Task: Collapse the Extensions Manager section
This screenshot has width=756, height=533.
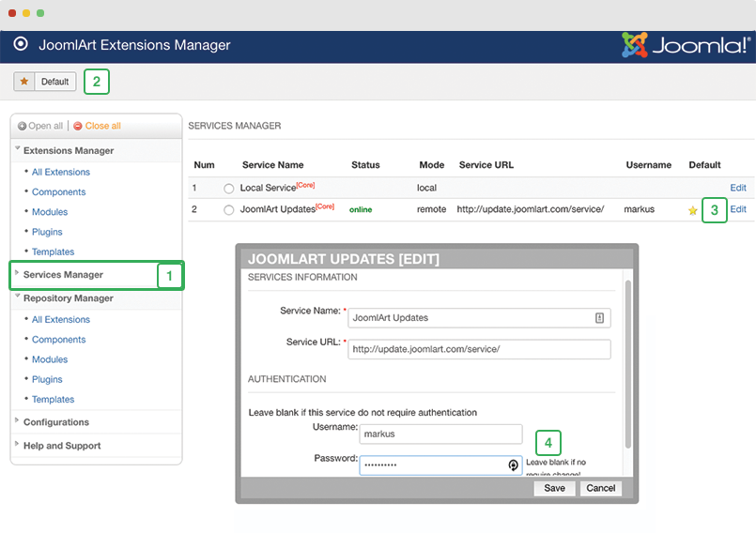Action: pos(17,148)
